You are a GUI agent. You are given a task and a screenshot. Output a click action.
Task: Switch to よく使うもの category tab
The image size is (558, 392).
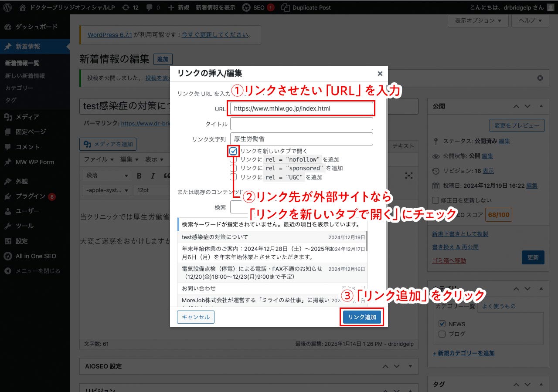[x=498, y=306]
